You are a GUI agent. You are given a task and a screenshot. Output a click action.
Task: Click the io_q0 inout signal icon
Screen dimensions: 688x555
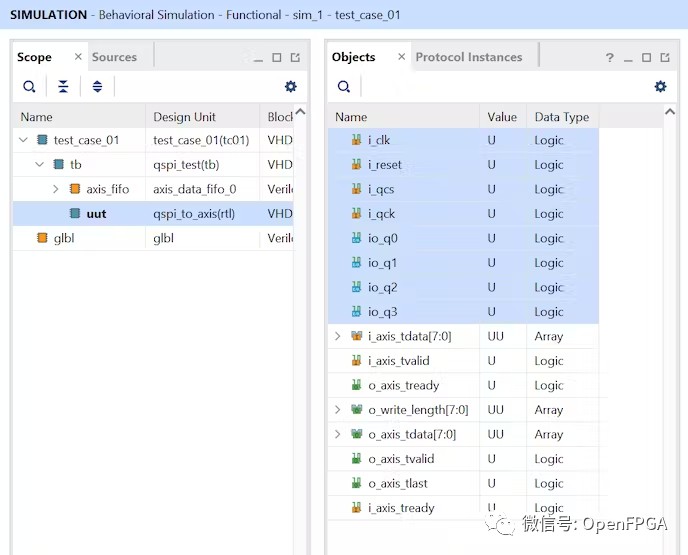click(x=357, y=238)
